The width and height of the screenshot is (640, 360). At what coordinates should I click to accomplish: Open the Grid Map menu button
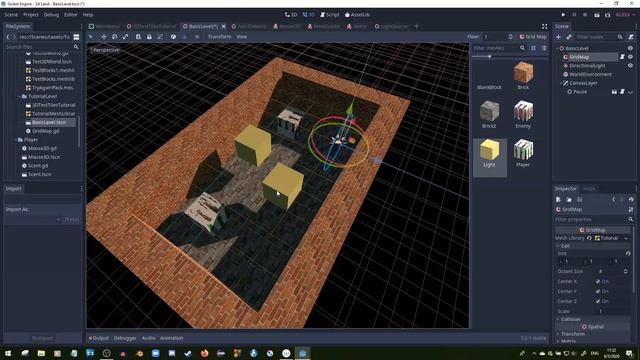point(533,37)
